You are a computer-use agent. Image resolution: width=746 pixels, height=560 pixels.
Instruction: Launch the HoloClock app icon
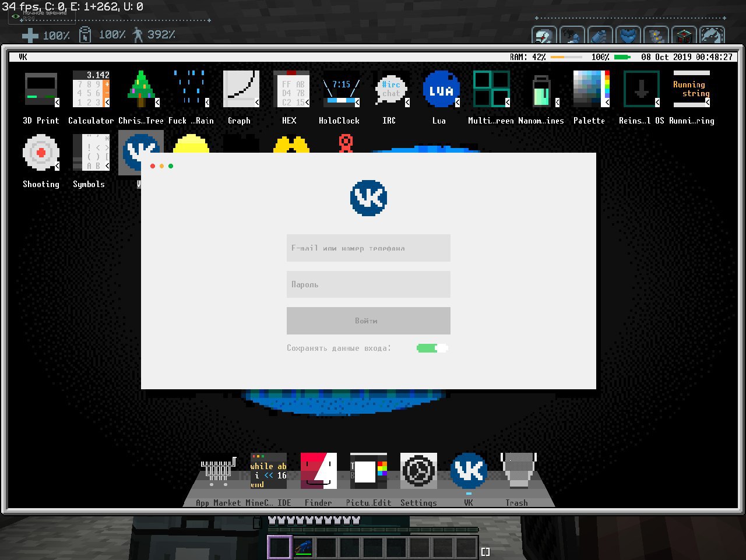pos(342,89)
